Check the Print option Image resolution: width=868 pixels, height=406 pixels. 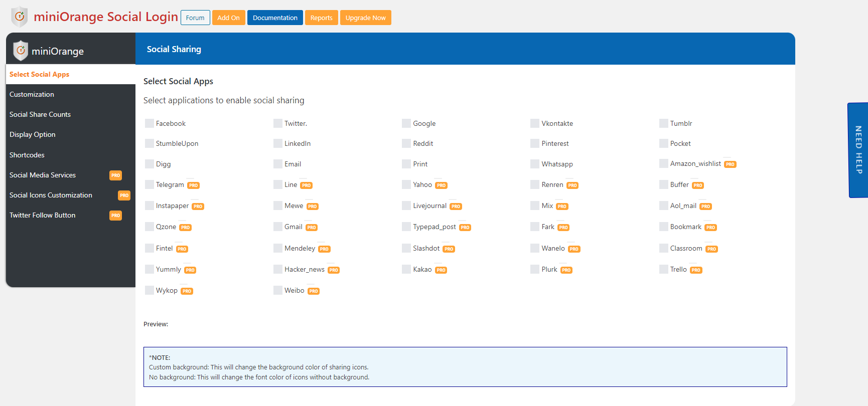[406, 164]
